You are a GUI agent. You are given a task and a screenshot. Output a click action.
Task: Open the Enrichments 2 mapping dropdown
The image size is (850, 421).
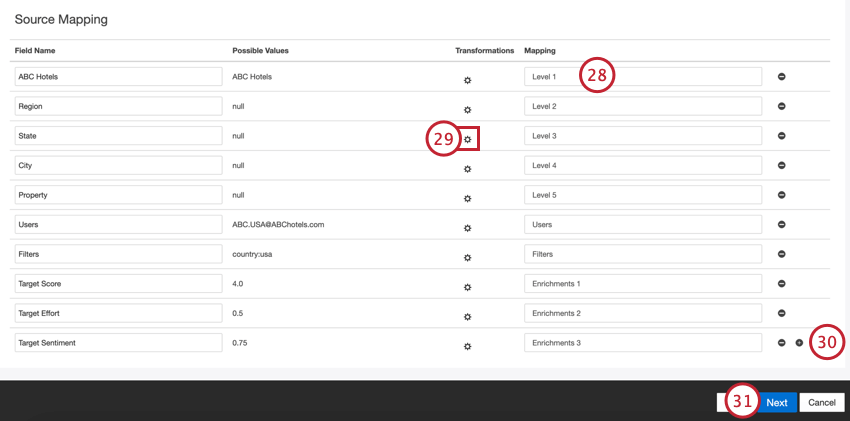pyautogui.click(x=643, y=313)
